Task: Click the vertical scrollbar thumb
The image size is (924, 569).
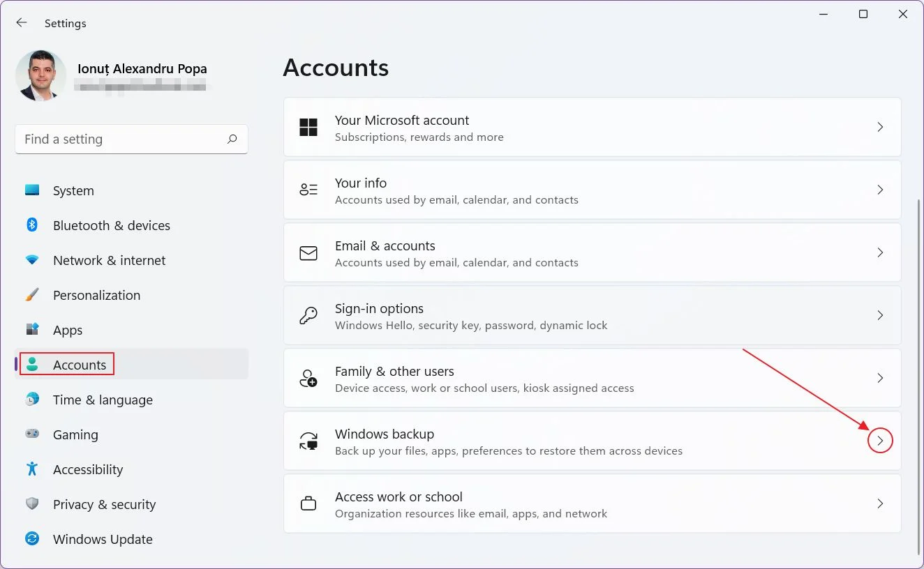Action: tap(918, 377)
